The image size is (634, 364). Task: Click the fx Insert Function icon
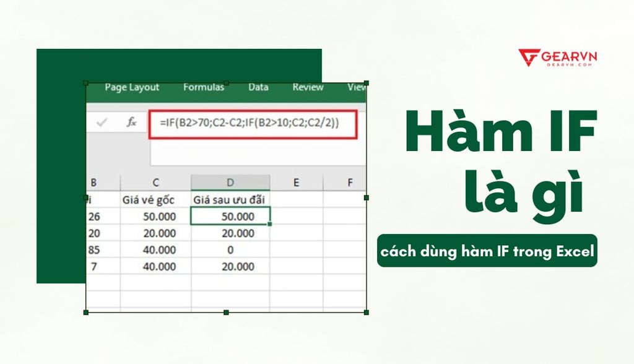[x=131, y=123]
